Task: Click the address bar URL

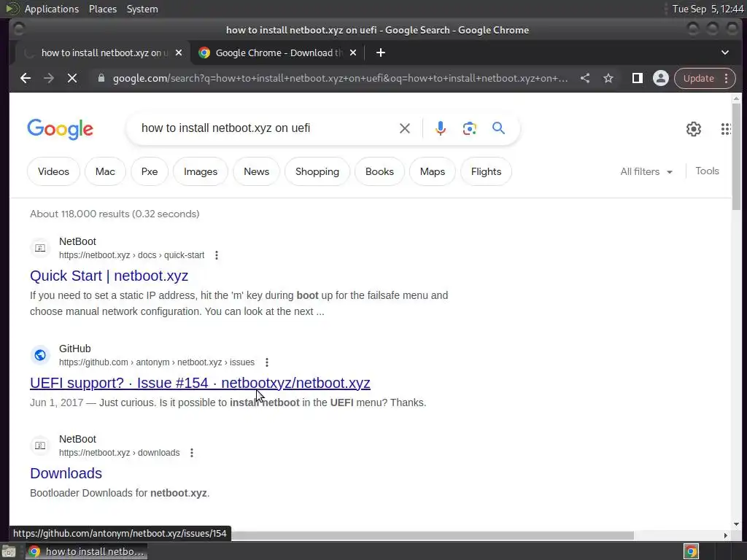Action: point(340,78)
